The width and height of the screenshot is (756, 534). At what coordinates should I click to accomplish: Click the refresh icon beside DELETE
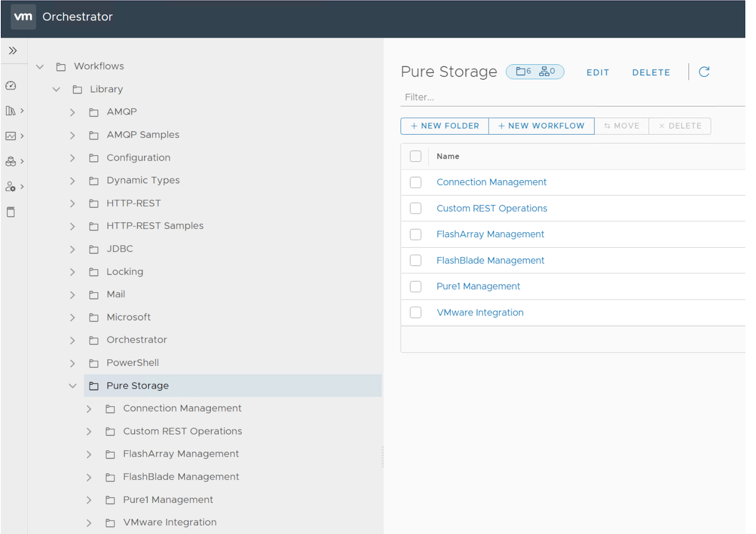click(x=704, y=72)
